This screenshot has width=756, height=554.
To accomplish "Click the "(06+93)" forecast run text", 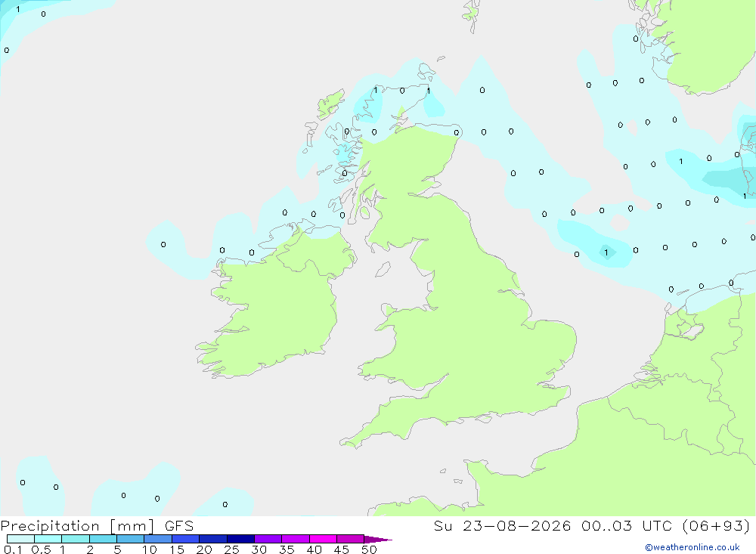I will (717, 525).
